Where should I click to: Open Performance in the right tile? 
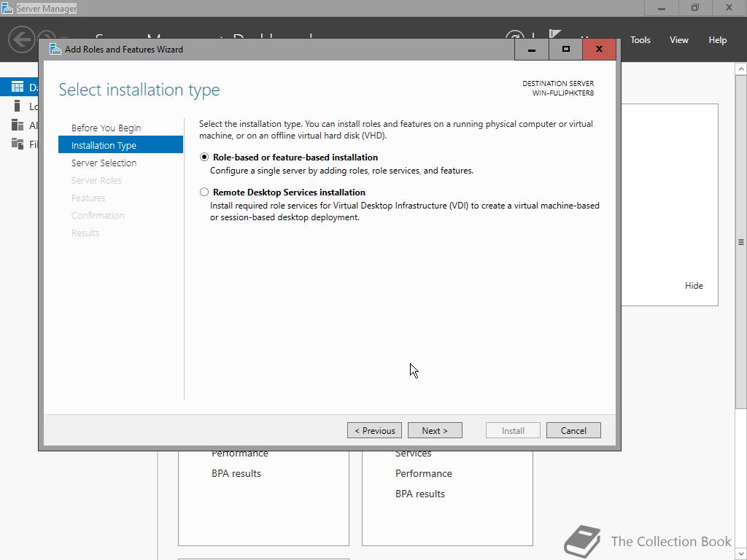coord(424,473)
